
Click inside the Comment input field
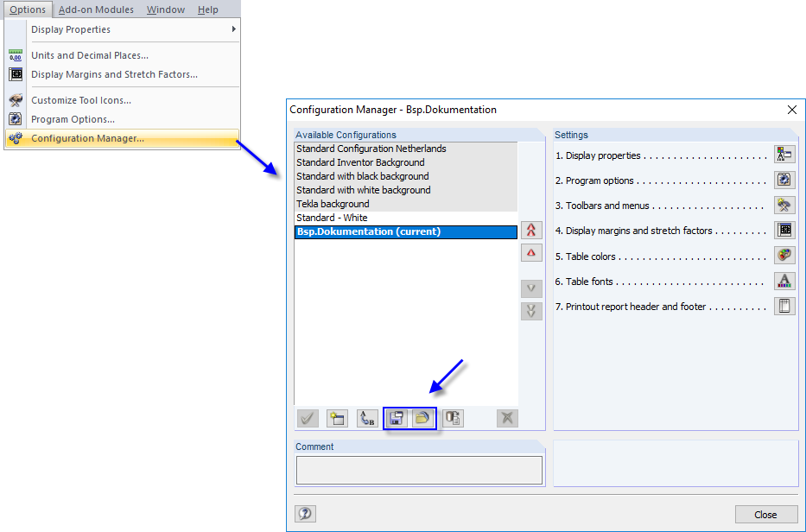click(419, 470)
